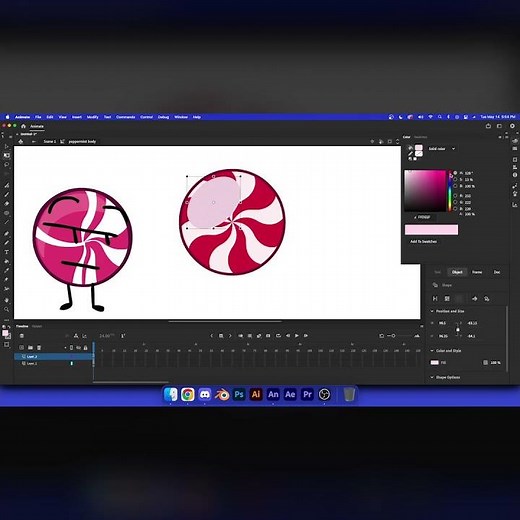Open Illustrator from the dock

256,394
